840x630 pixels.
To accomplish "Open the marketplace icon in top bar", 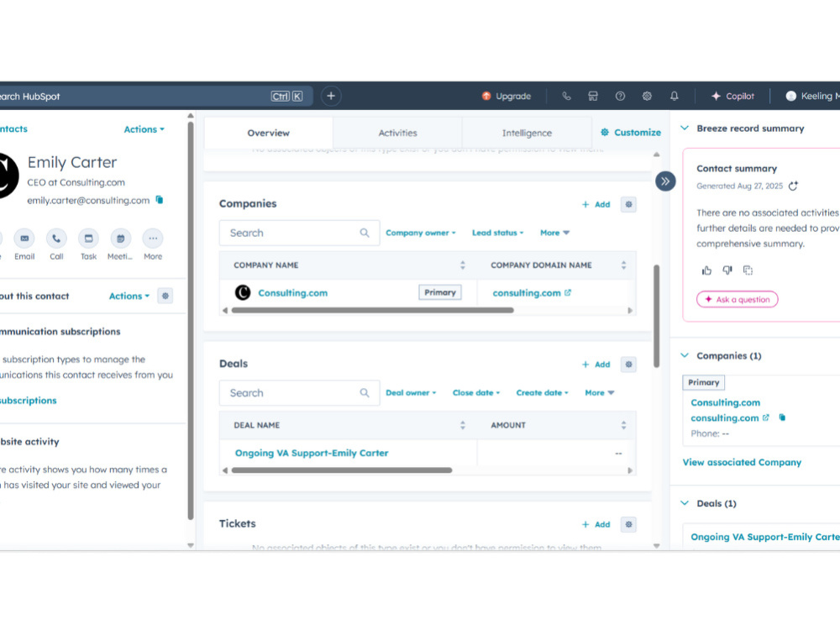I will point(593,97).
